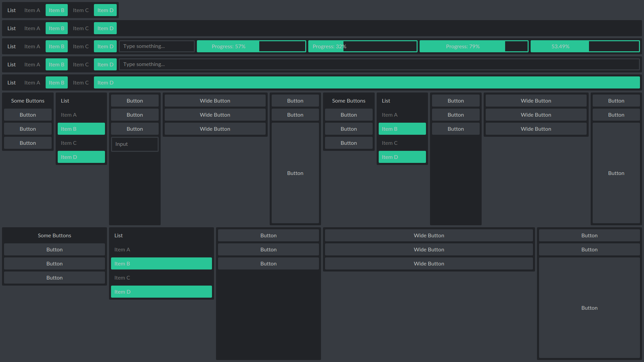Click the 'Input' text field in list panel
The width and height of the screenshot is (644, 362).
pyautogui.click(x=135, y=144)
